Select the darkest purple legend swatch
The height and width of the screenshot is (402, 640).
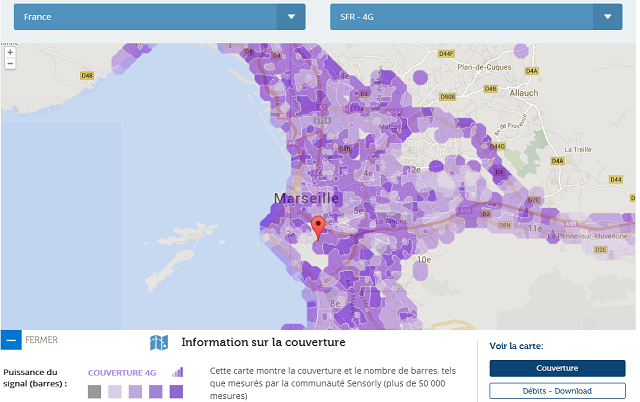pyautogui.click(x=176, y=391)
